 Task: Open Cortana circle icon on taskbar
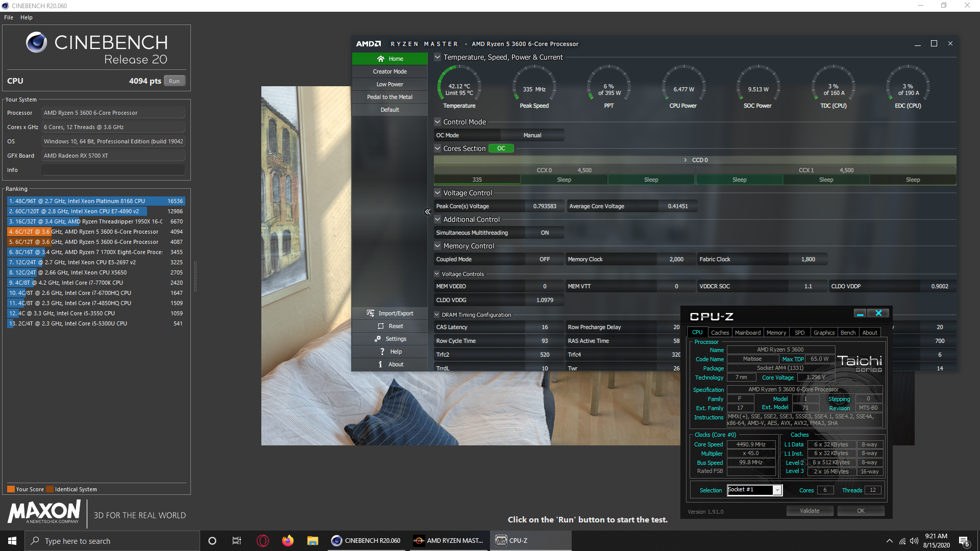[212, 541]
